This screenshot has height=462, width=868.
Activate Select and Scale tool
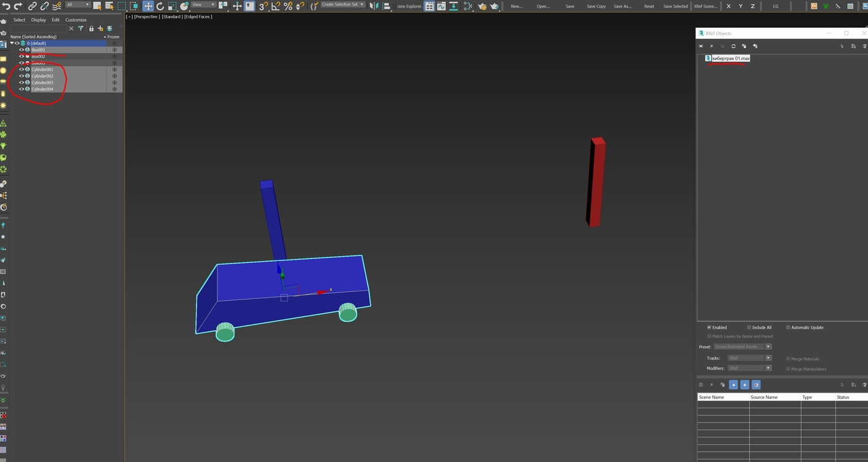click(172, 6)
